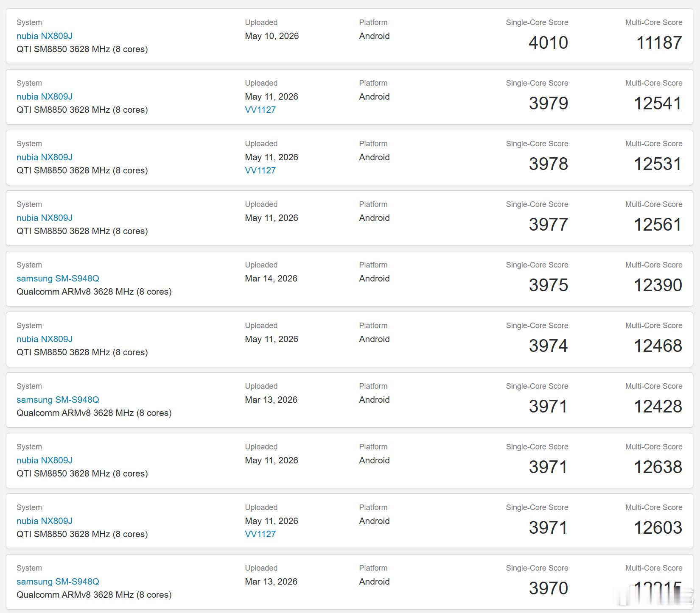Click the 4010 single-core score value
This screenshot has width=700, height=613.
click(x=548, y=43)
